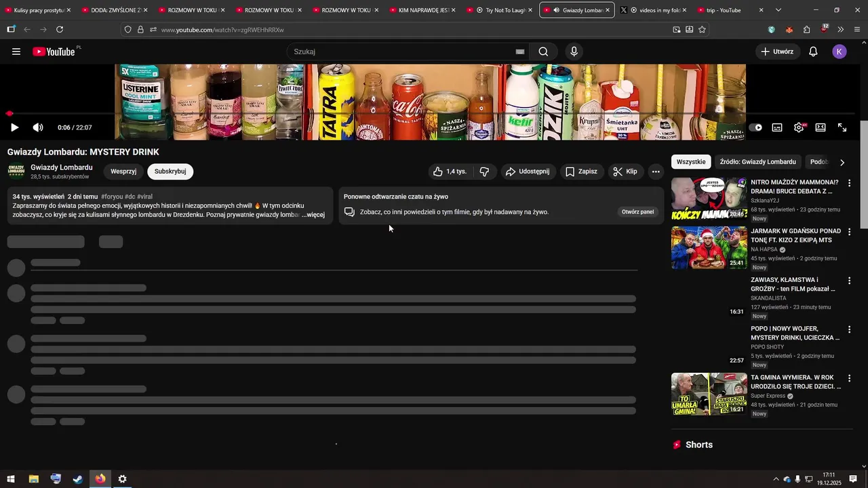
Task: Create a clip with the Klip button
Action: (625, 171)
